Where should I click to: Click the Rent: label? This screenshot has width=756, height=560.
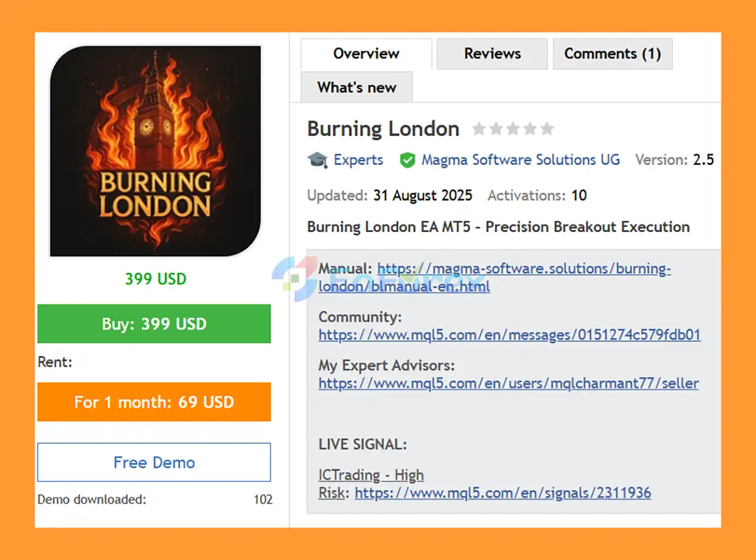click(x=54, y=362)
